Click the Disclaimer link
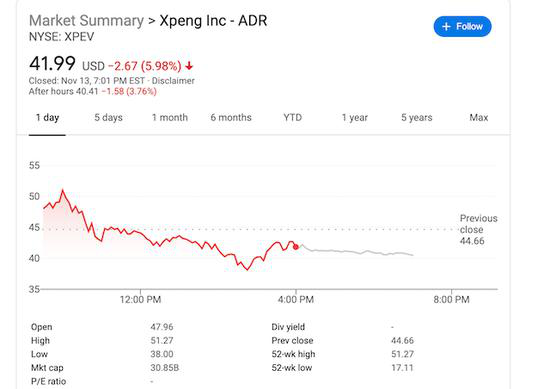550x389 pixels. tap(173, 81)
